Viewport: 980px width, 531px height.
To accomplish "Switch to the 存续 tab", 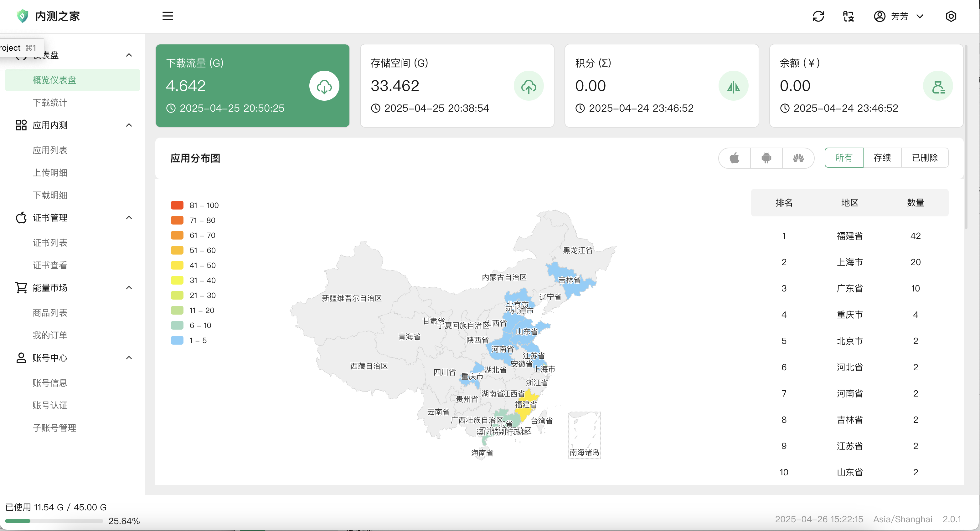I will tap(882, 158).
